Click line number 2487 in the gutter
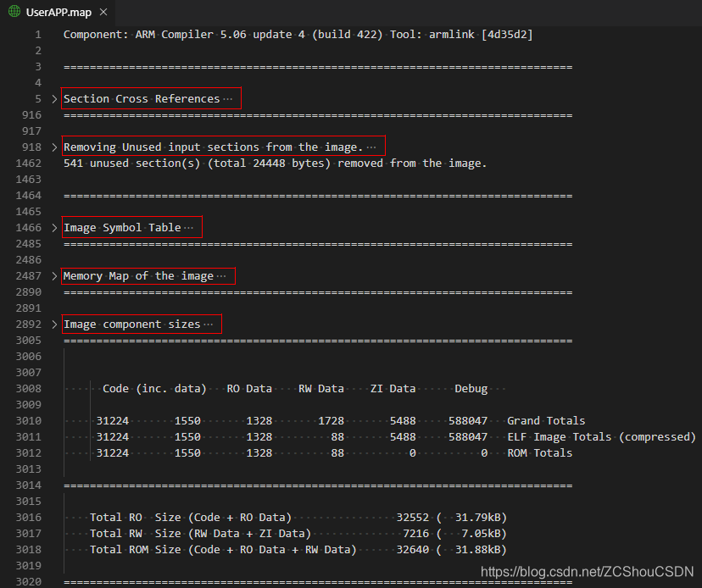 (x=28, y=276)
